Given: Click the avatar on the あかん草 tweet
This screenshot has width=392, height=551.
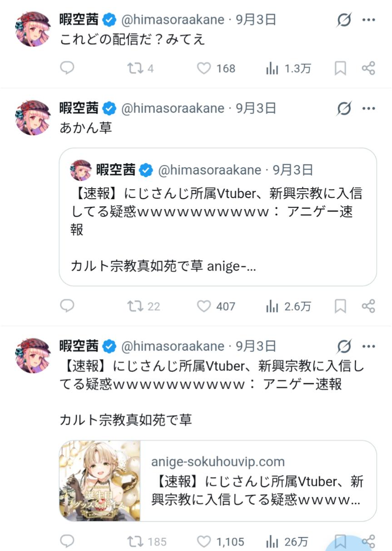Looking at the screenshot, I should point(33,117).
